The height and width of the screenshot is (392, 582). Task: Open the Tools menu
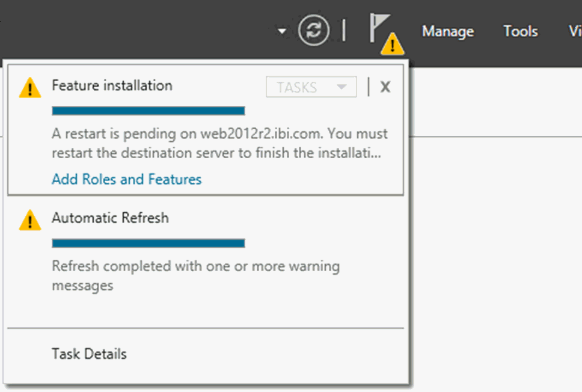pyautogui.click(x=521, y=31)
